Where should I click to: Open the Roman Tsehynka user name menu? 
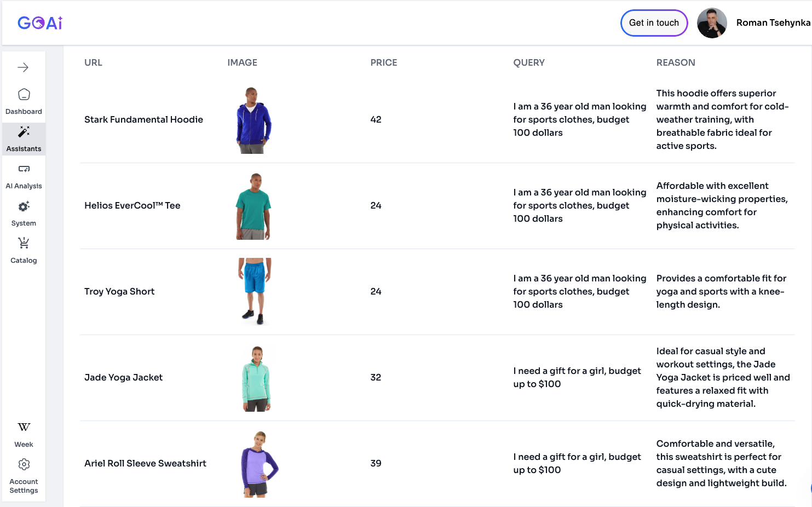[x=773, y=23]
